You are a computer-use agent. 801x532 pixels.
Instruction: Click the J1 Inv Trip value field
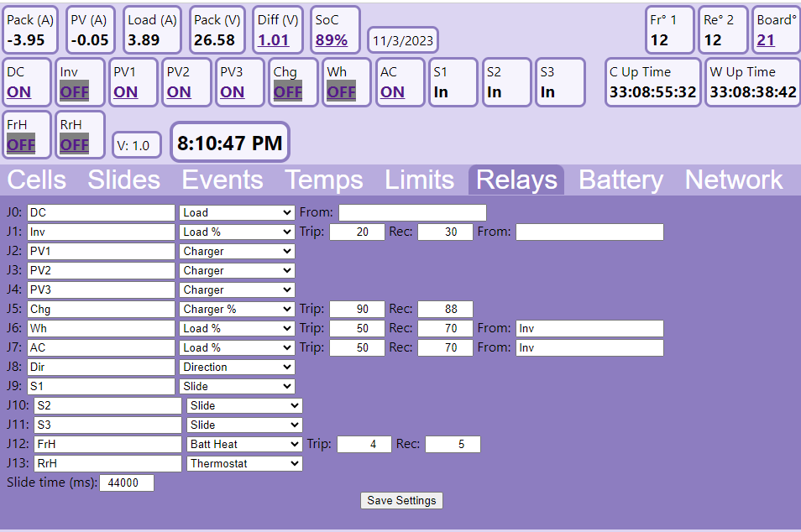point(357,232)
